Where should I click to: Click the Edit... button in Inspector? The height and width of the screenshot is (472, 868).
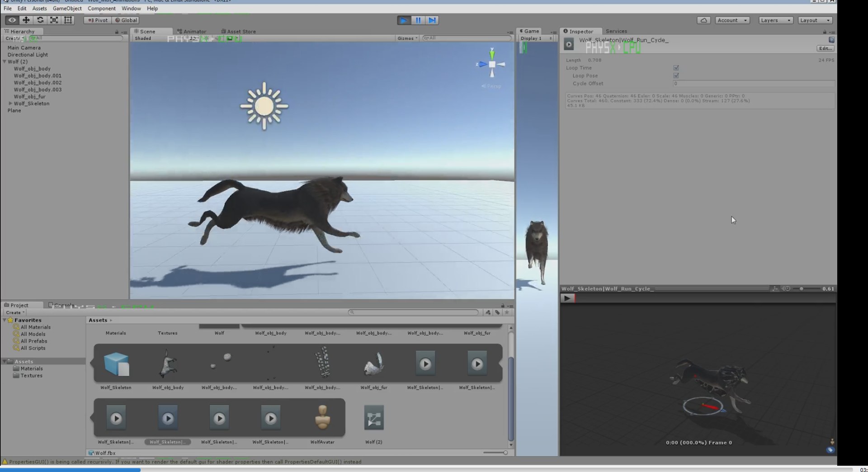pyautogui.click(x=825, y=48)
